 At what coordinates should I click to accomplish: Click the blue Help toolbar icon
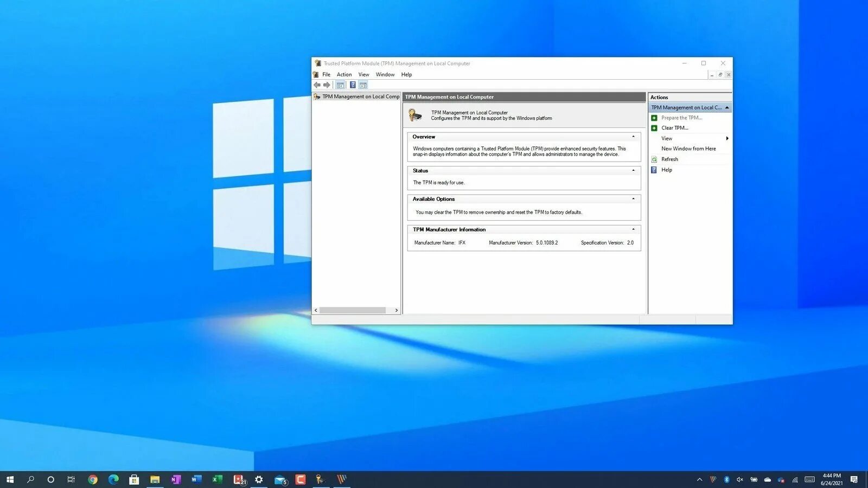pos(353,85)
